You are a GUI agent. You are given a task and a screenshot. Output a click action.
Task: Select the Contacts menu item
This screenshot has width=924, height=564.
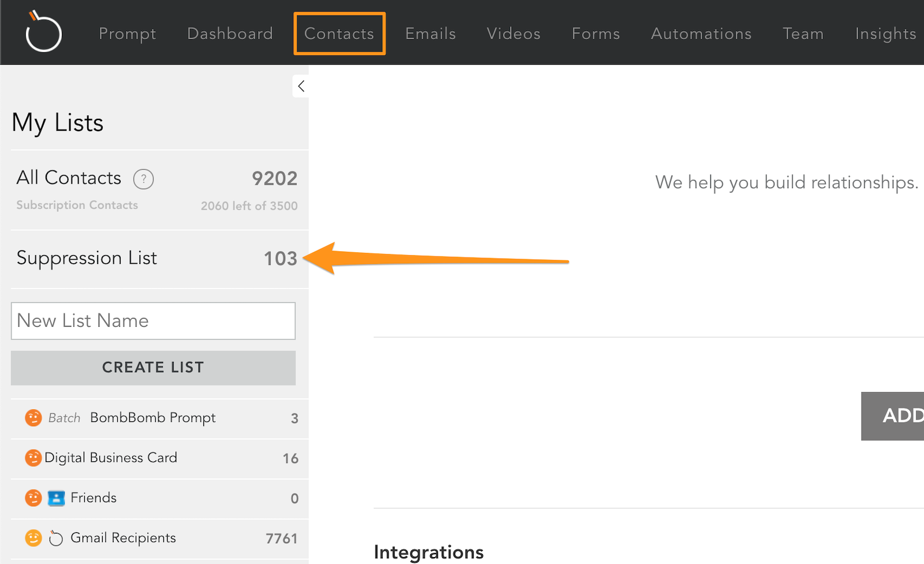coord(339,33)
